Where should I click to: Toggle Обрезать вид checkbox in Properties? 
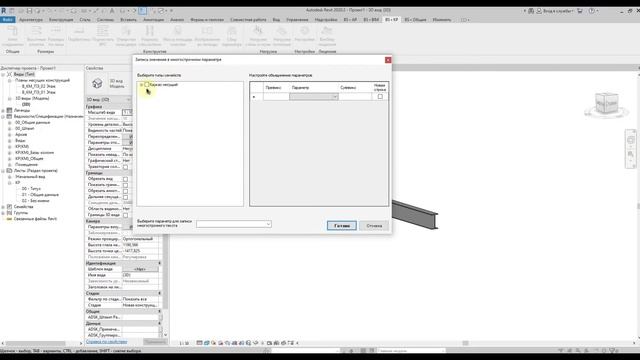click(125, 179)
